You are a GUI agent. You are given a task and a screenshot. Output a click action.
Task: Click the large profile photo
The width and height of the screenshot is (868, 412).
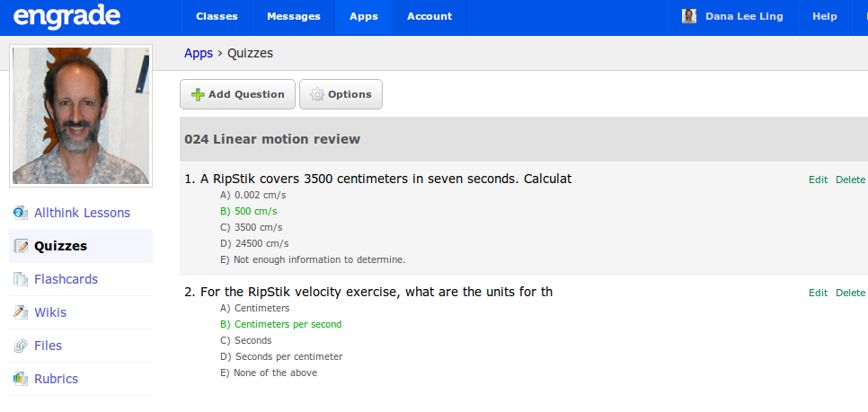pyautogui.click(x=80, y=116)
